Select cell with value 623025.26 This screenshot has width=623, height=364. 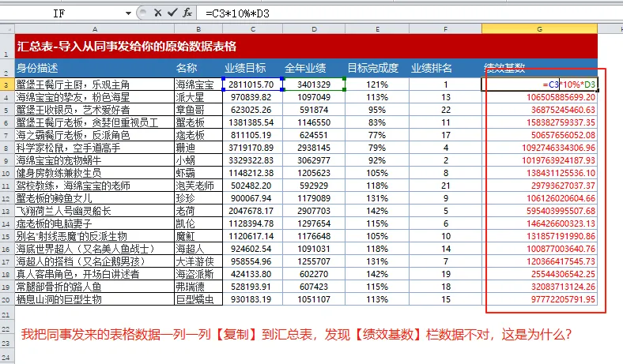[253, 110]
